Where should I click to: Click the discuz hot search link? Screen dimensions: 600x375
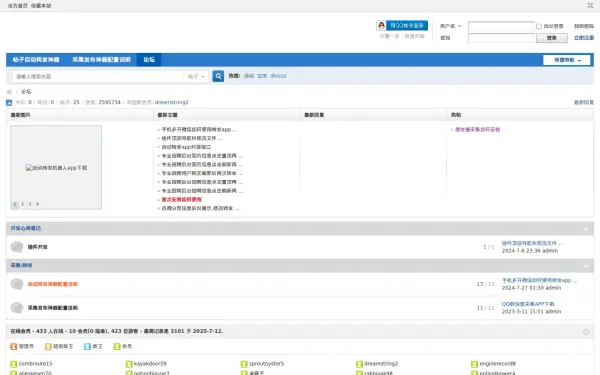pos(278,76)
